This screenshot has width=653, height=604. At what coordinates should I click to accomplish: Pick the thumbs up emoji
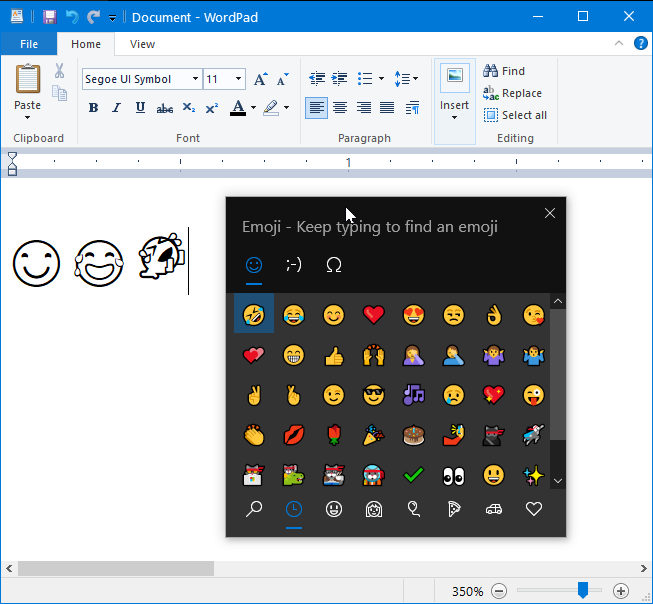click(334, 355)
